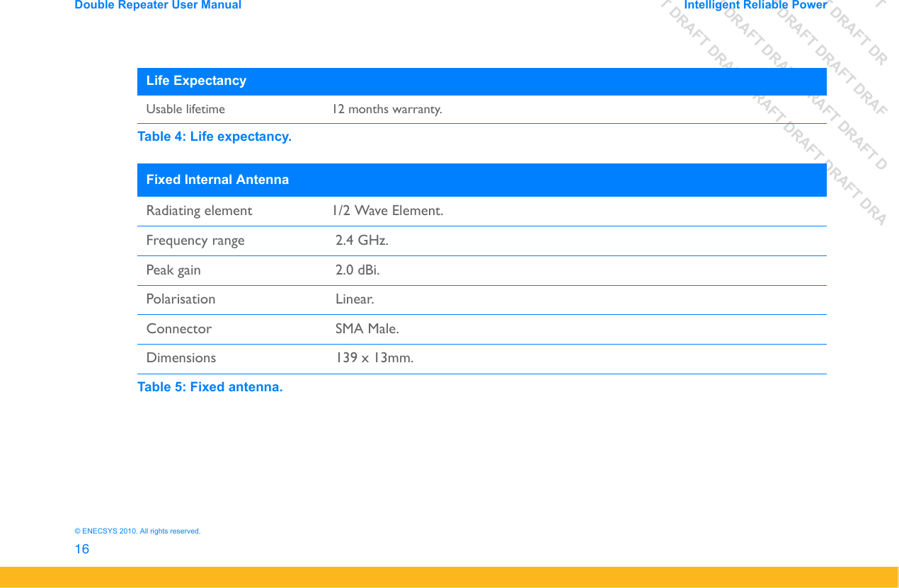Image resolution: width=899 pixels, height=588 pixels.
Task: Click the 'Radiating element' row label
Action: 199,211
